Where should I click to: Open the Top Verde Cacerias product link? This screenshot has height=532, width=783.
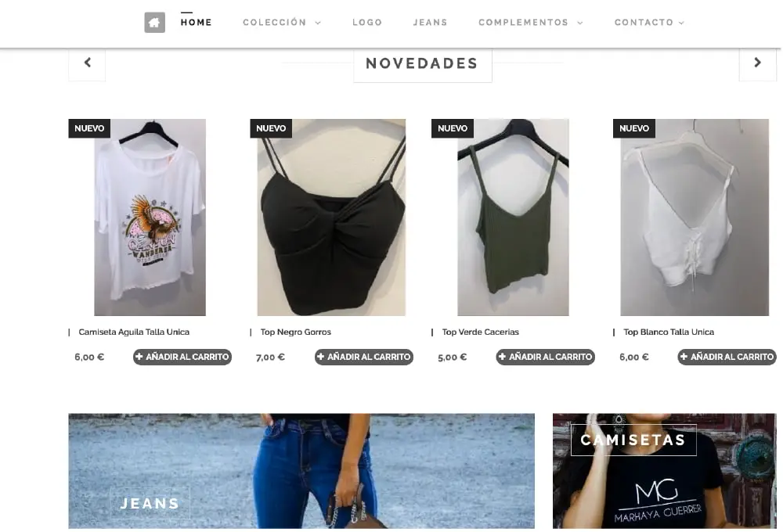point(481,332)
